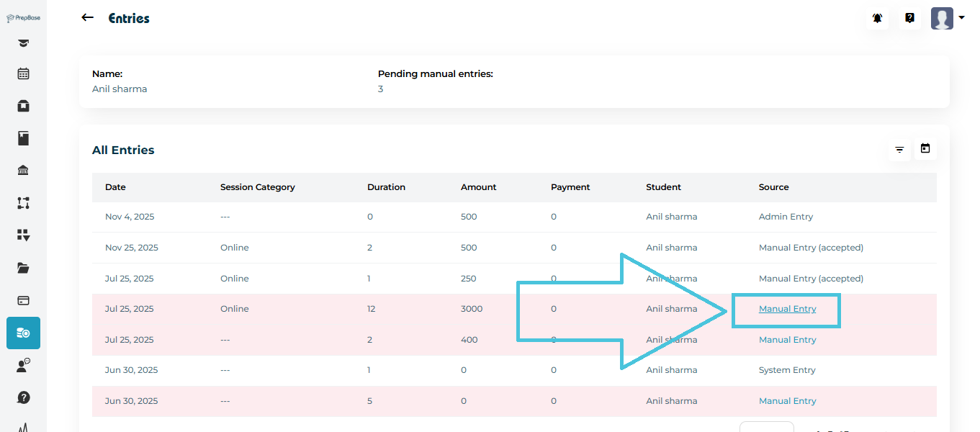
Task: Open the user chat icon in sidebar
Action: coord(23,365)
